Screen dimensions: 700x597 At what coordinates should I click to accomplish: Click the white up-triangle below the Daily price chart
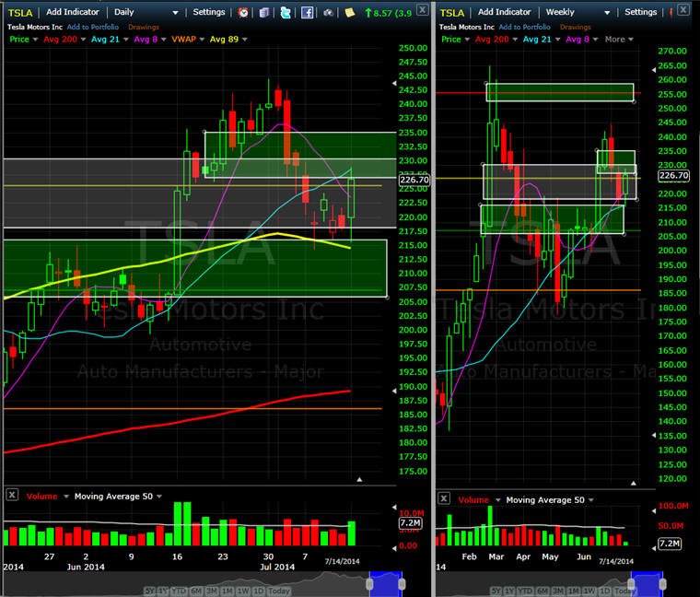click(x=359, y=480)
